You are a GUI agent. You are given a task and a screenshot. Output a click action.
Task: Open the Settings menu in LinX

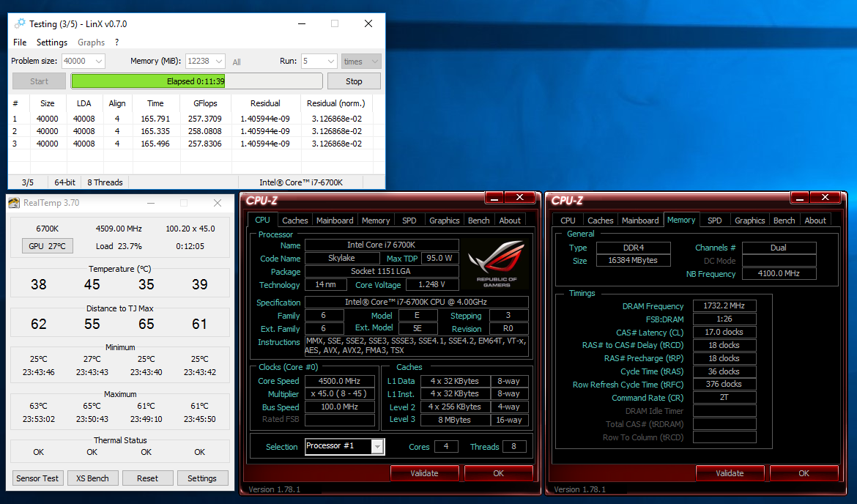click(52, 42)
